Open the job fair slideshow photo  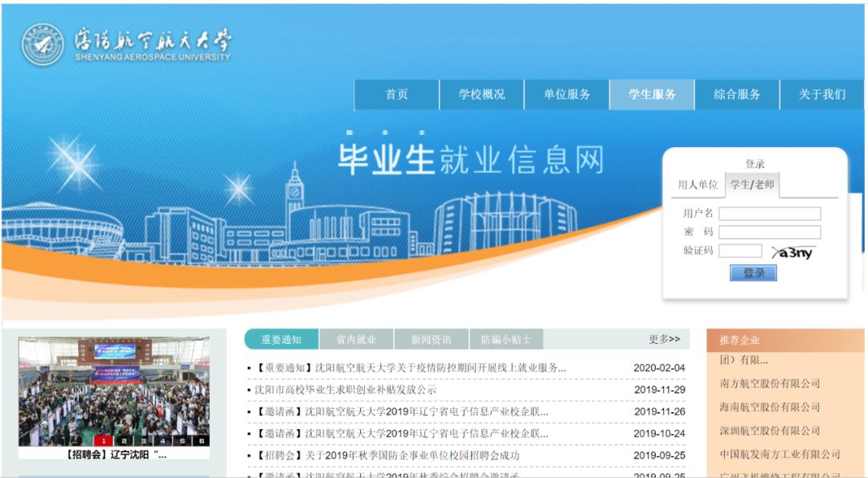114,392
